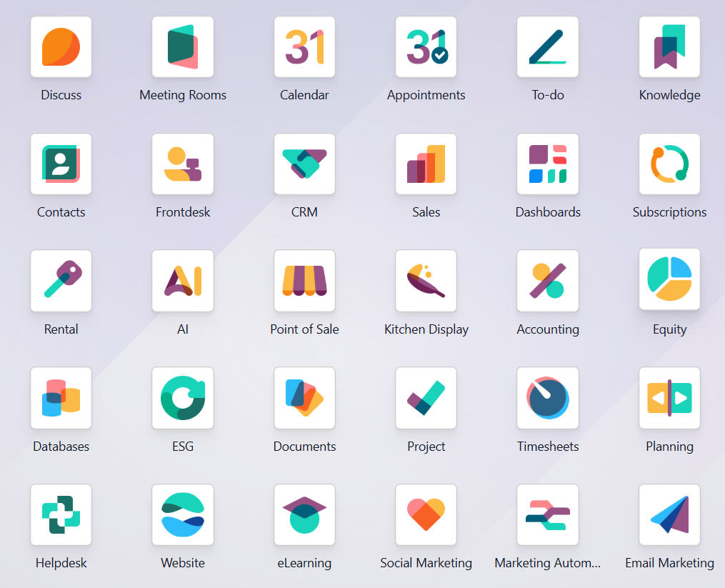
Task: Click the "eLearning" label text
Action: [x=304, y=562]
